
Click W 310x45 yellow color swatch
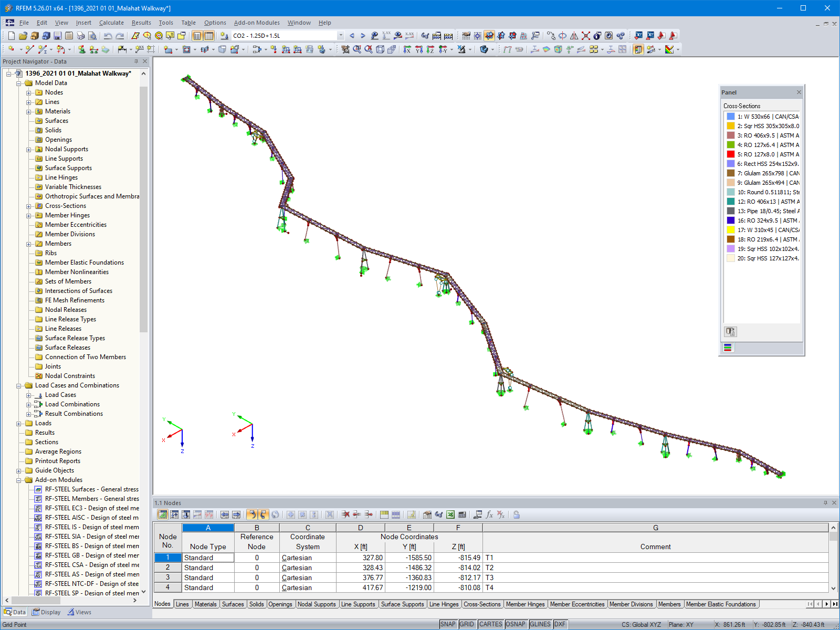pyautogui.click(x=730, y=230)
